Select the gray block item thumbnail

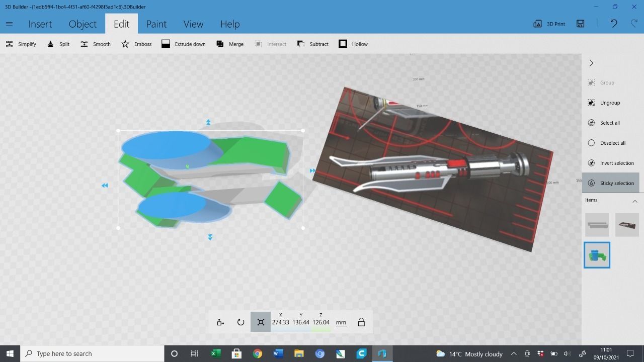[x=597, y=225]
